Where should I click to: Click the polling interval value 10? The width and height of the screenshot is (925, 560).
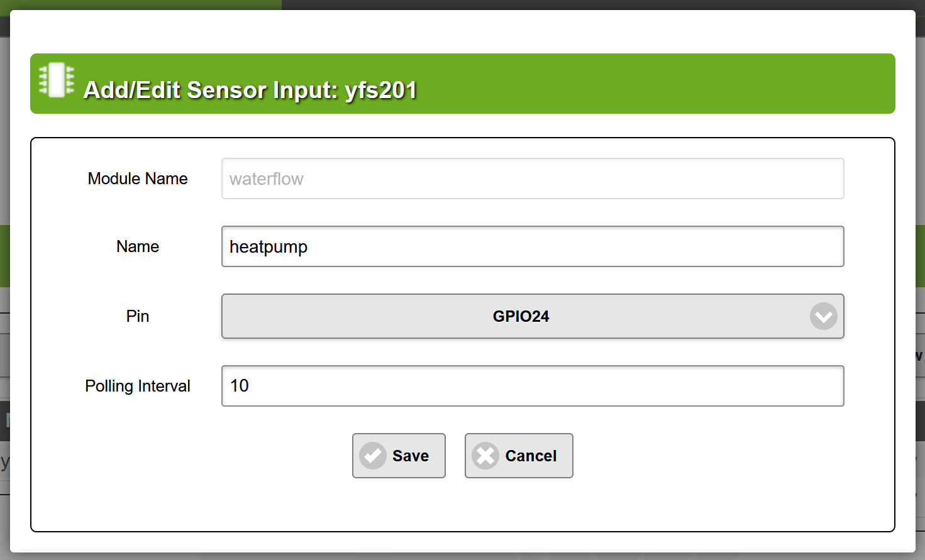coord(240,386)
